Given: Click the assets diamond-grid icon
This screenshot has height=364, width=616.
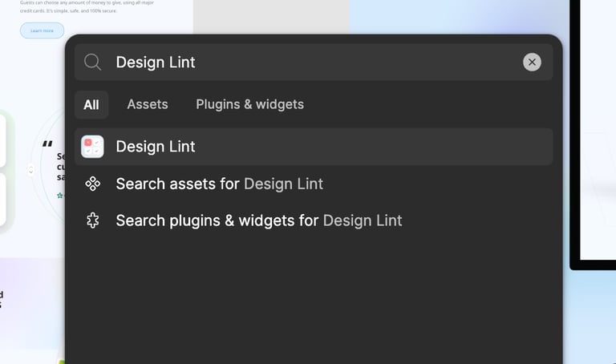Looking at the screenshot, I should tap(93, 184).
